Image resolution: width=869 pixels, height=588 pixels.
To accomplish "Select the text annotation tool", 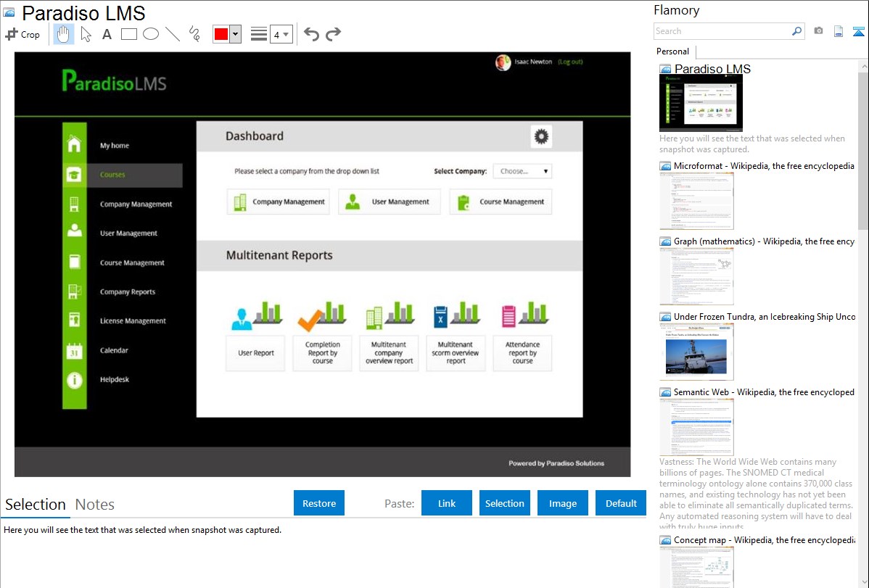I will point(107,34).
